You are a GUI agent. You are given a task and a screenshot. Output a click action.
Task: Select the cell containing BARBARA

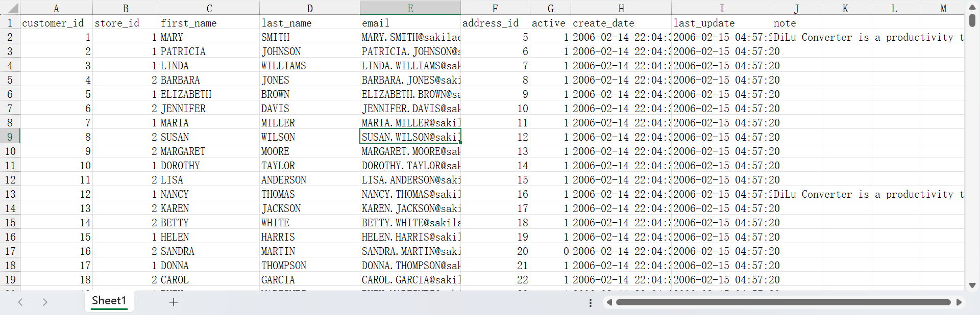pyautogui.click(x=209, y=80)
